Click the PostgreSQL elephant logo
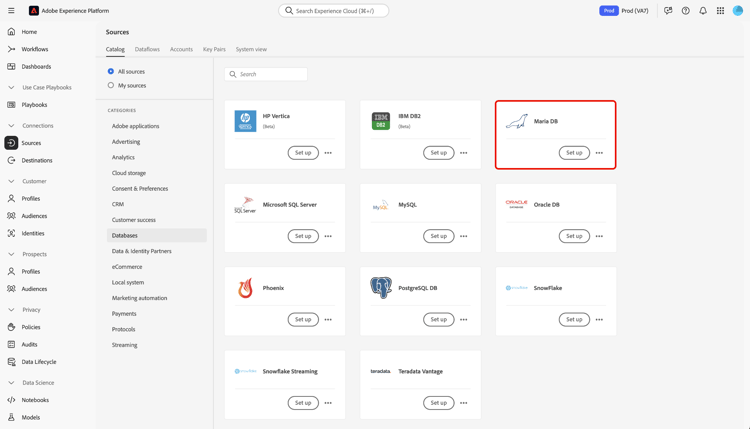Image resolution: width=750 pixels, height=429 pixels. pos(381,288)
